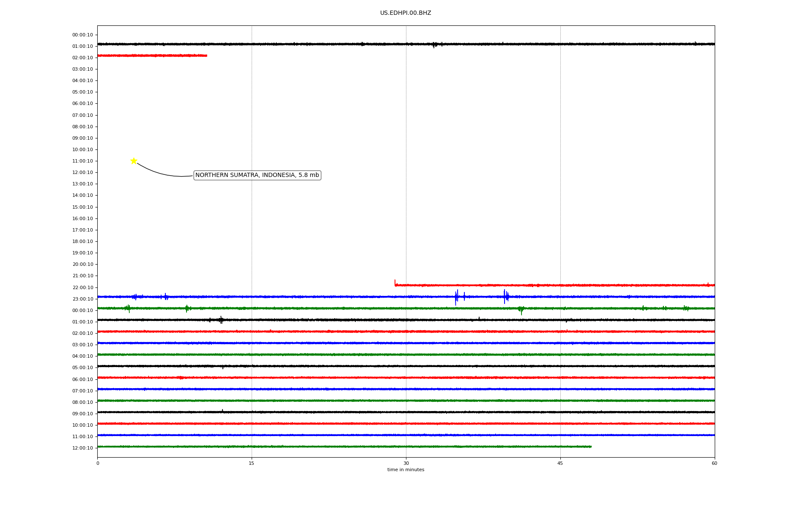Viewport: 812px width, 508px height.
Task: Click the Northern Sumatra Indonesia annotation label
Action: 257,175
